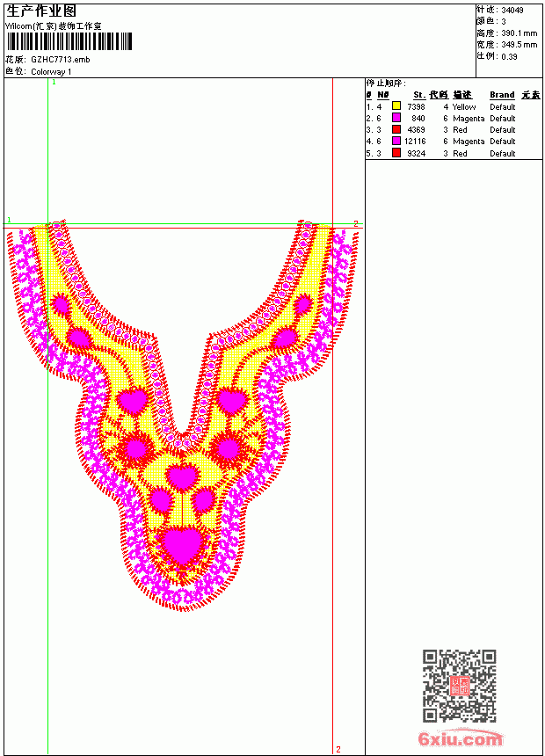Screen dimensions: 545x756
Task: Click the stitch count value 34049
Action: click(512, 11)
